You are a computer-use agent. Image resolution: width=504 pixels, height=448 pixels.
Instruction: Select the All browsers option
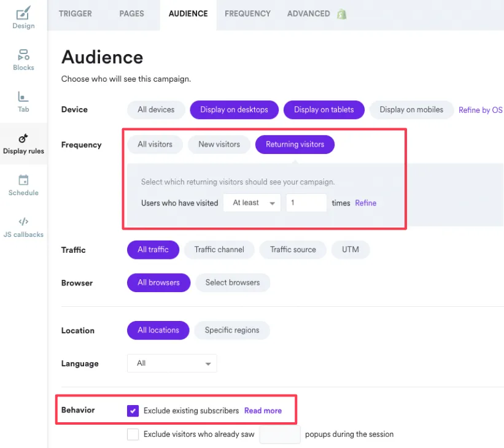[x=158, y=283]
